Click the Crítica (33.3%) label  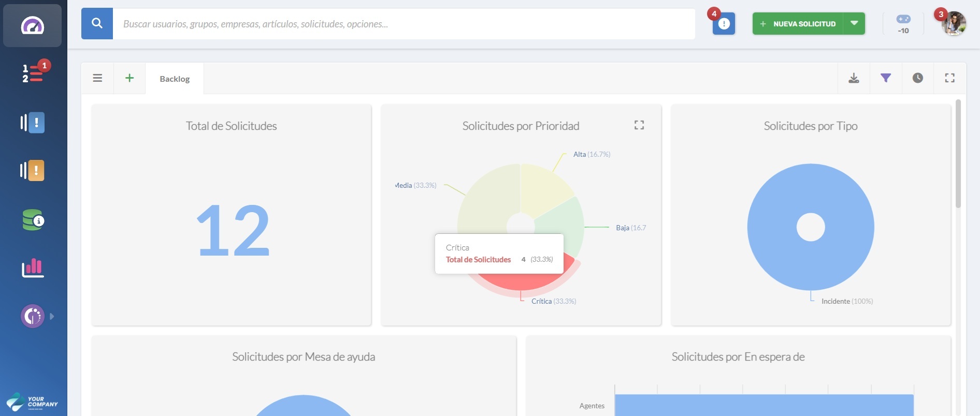(554, 301)
